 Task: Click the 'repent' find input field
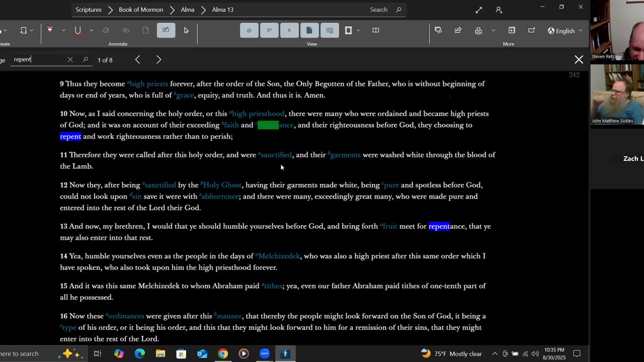pos(39,59)
